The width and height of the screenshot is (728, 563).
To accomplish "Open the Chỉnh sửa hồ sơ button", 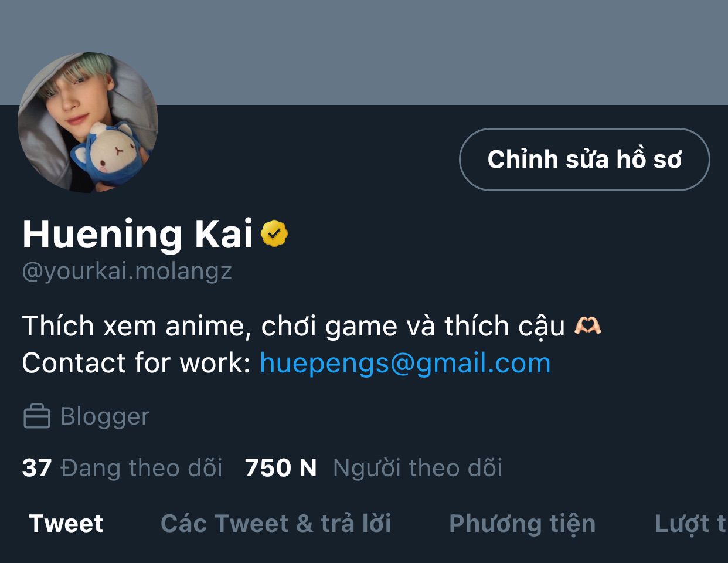I will pos(584,160).
